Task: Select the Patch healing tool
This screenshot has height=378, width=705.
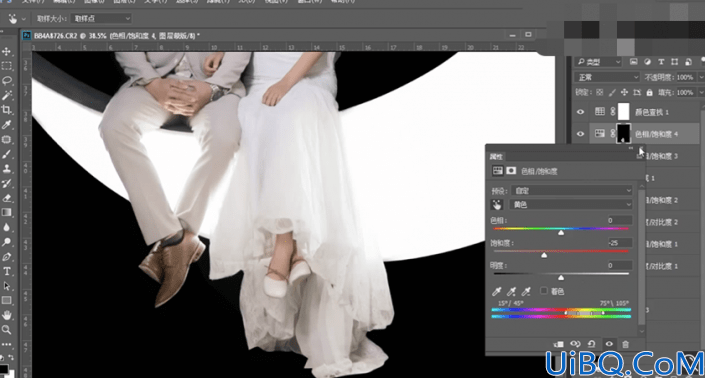Action: coord(6,139)
